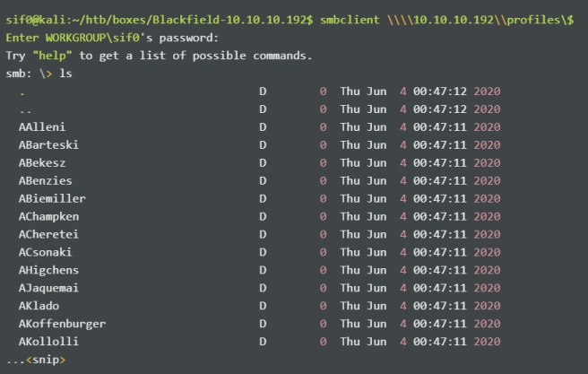The width and height of the screenshot is (588, 374).
Task: Select the ABekesz folder listing
Action: [x=45, y=162]
